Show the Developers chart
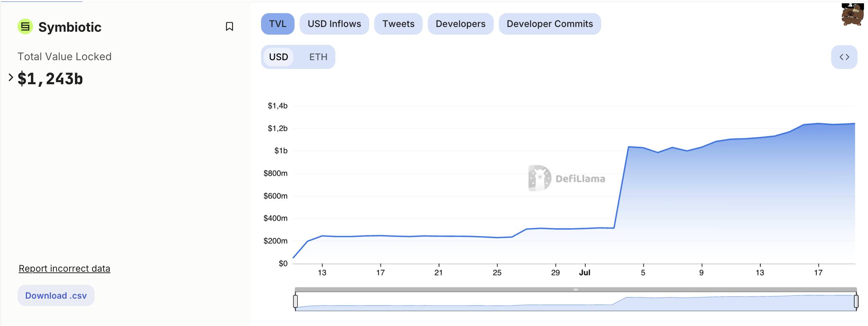This screenshot has width=868, height=326. pyautogui.click(x=461, y=24)
